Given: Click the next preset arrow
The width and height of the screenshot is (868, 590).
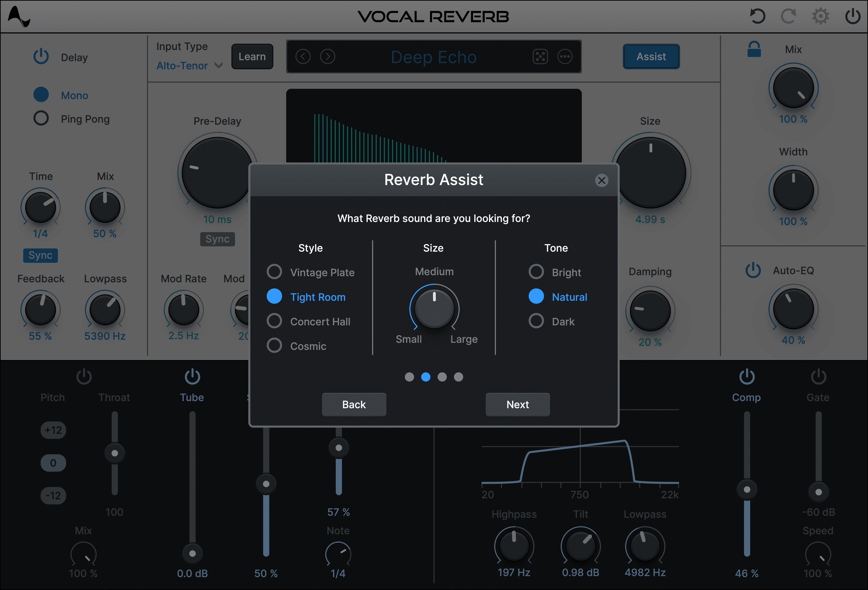Looking at the screenshot, I should (327, 57).
